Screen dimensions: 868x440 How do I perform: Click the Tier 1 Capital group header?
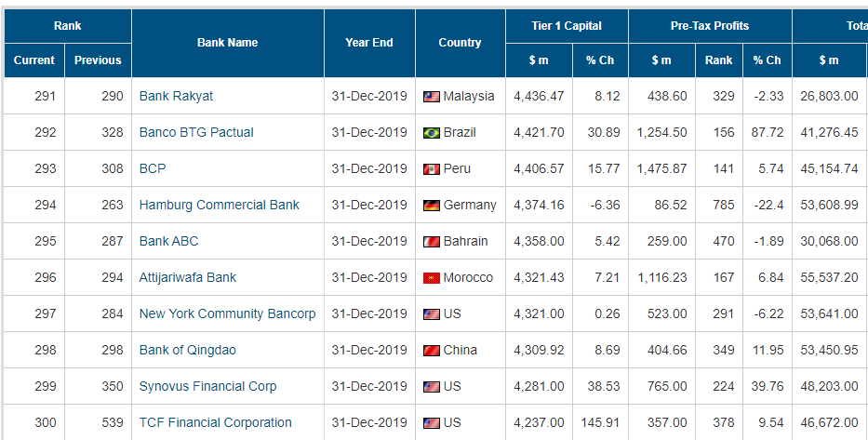pos(567,26)
